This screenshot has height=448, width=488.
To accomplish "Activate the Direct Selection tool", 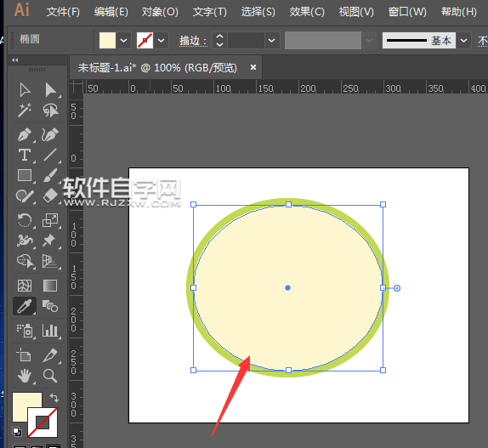I will click(50, 90).
